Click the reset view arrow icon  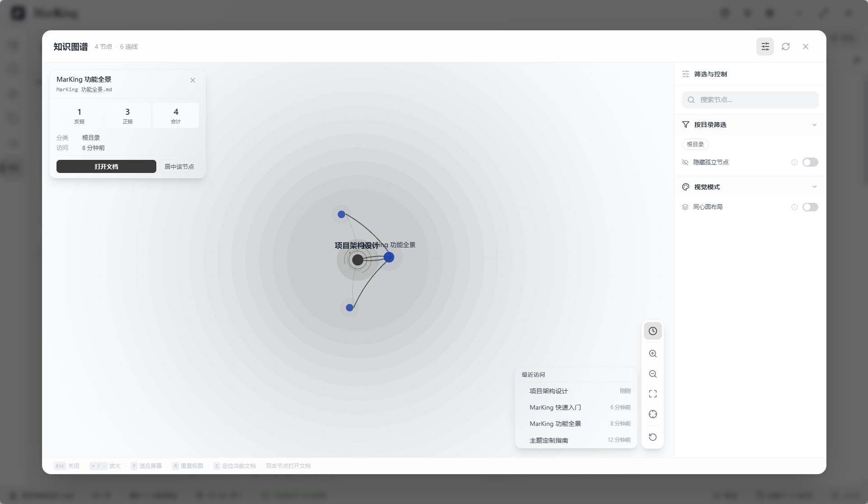pos(652,437)
